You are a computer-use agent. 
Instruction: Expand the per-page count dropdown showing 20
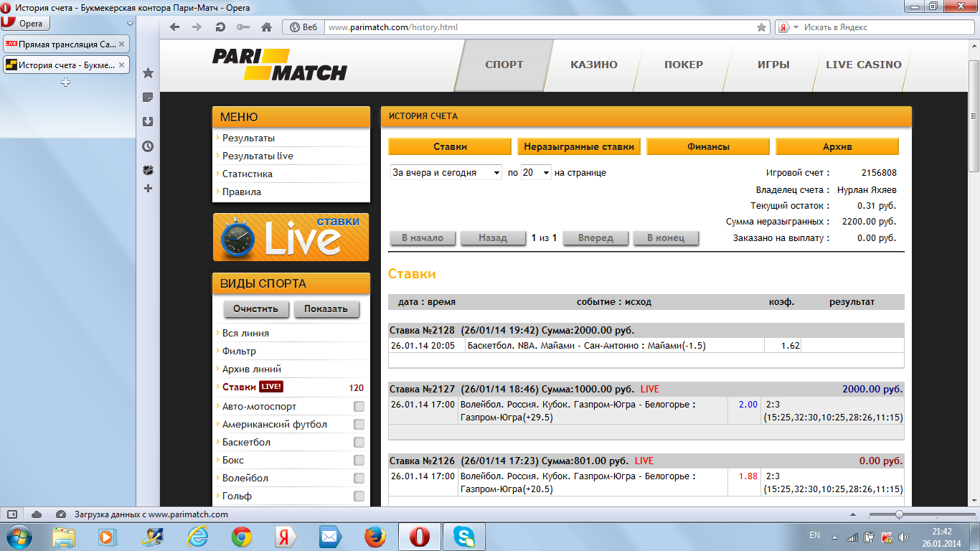(x=536, y=173)
